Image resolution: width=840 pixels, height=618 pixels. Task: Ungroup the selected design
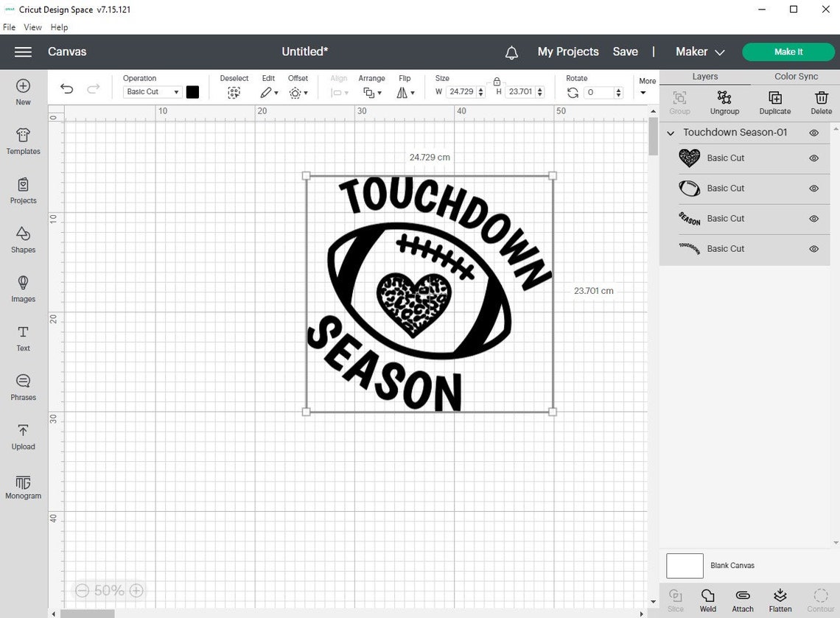[x=724, y=102]
